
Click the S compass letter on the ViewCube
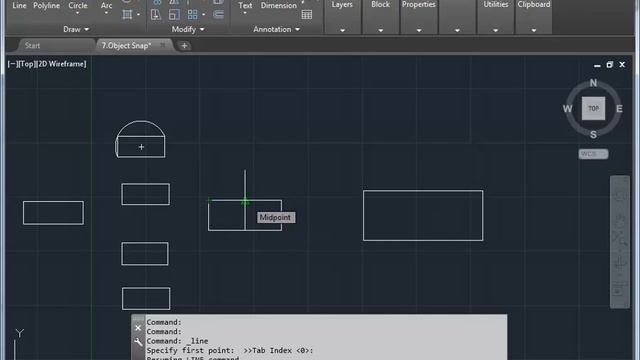(x=593, y=135)
